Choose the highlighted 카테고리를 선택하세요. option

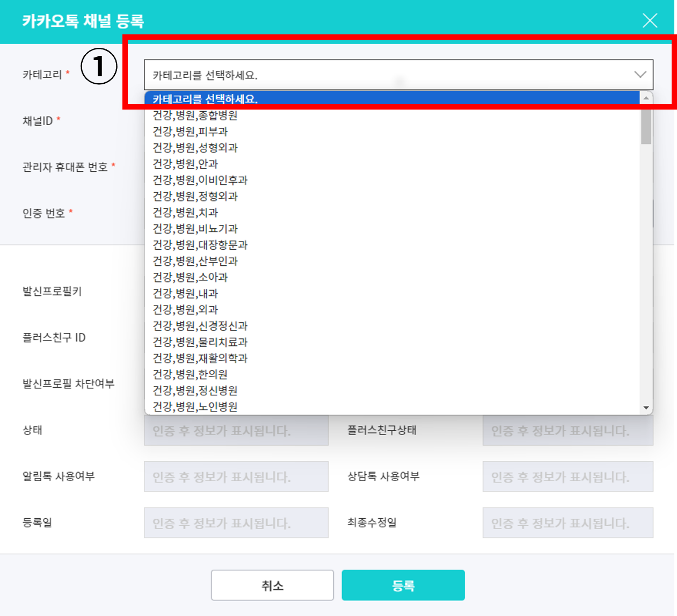click(392, 99)
